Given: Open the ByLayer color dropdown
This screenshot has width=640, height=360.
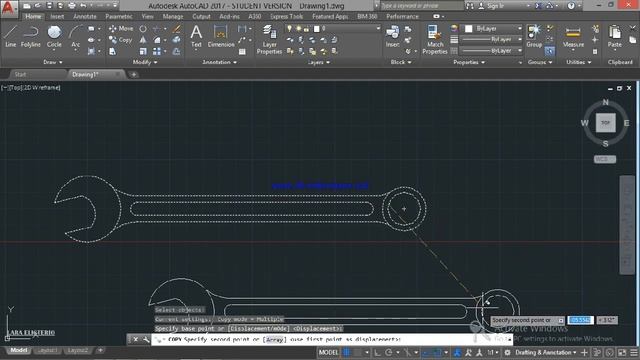Looking at the screenshot, I should 520,28.
